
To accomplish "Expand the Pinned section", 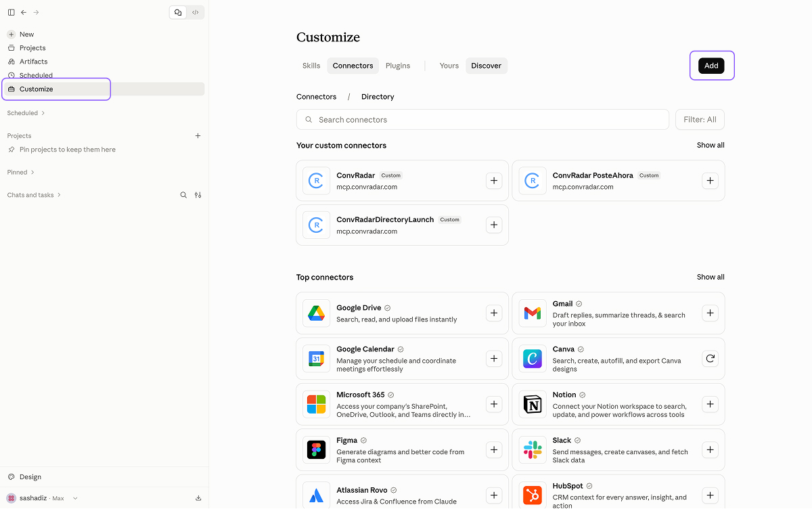I will tap(21, 173).
